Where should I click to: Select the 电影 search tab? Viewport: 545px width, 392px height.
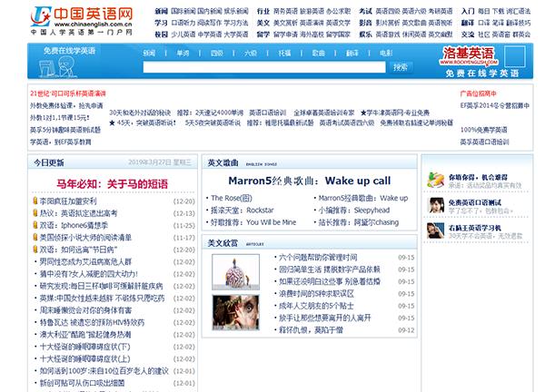(x=386, y=54)
